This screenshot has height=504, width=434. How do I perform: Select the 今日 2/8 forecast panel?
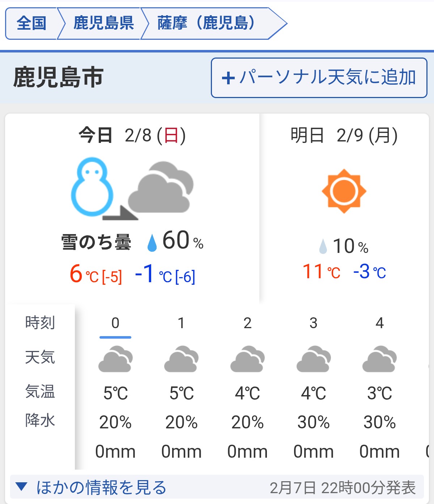pyautogui.click(x=132, y=135)
